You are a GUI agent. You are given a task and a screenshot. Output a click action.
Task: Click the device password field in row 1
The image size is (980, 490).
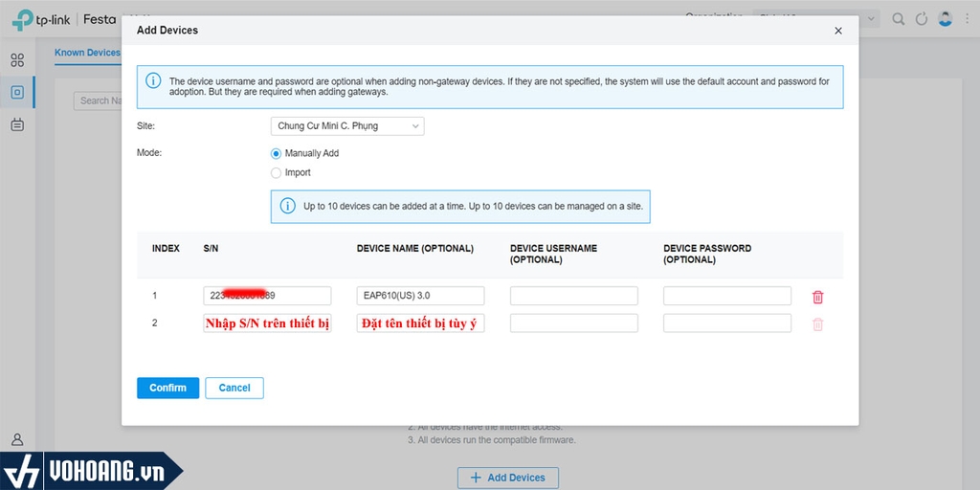click(x=727, y=296)
